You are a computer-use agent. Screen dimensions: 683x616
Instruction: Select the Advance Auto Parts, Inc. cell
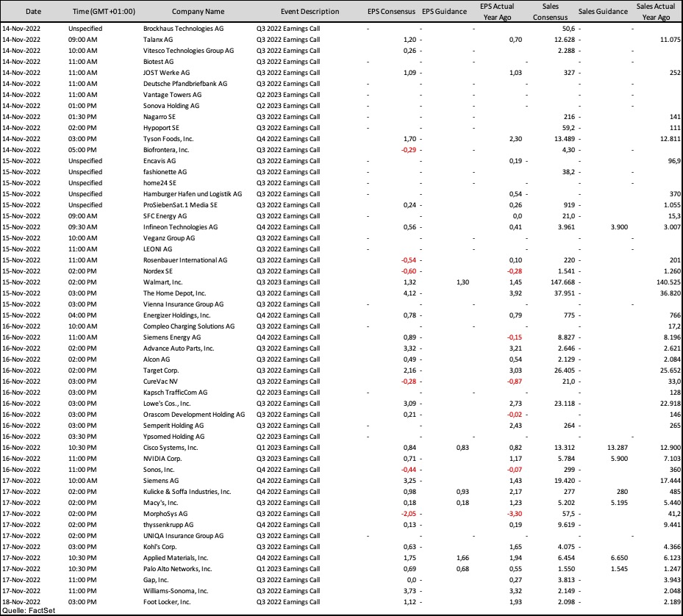click(x=179, y=348)
